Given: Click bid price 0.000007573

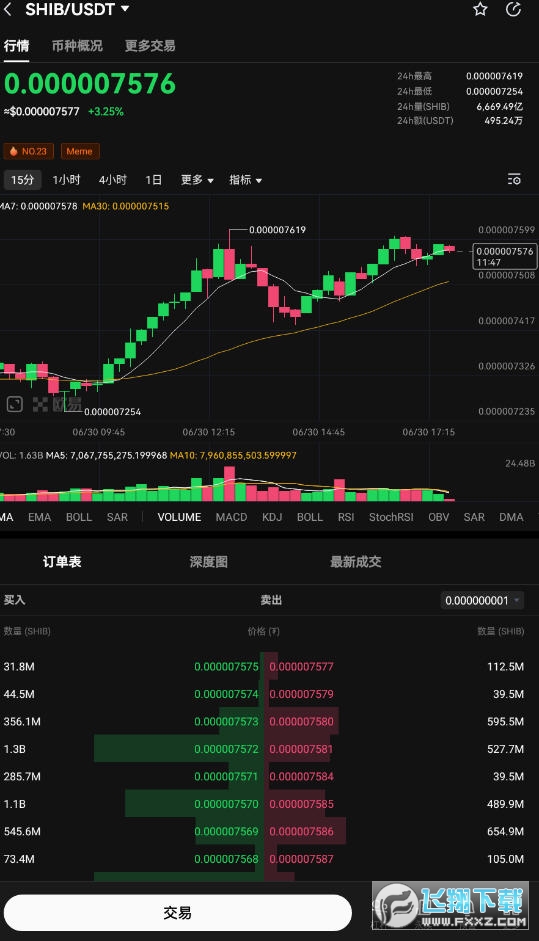Looking at the screenshot, I should 226,722.
